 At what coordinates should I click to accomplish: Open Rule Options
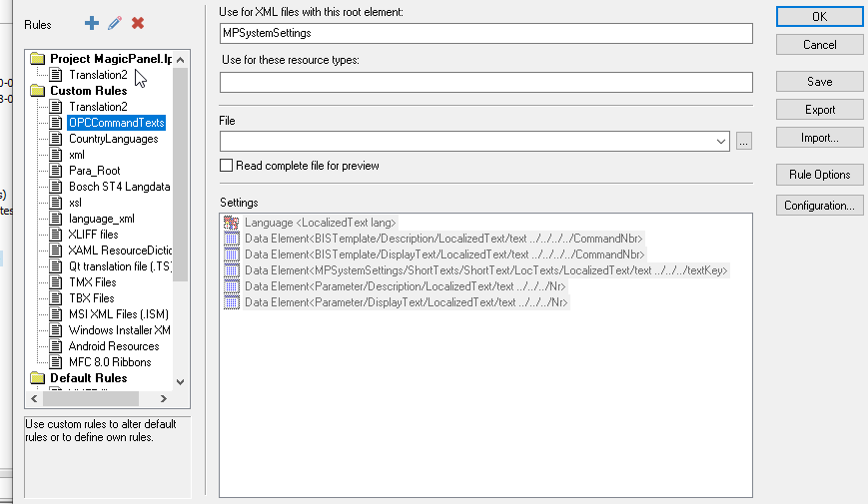point(819,175)
